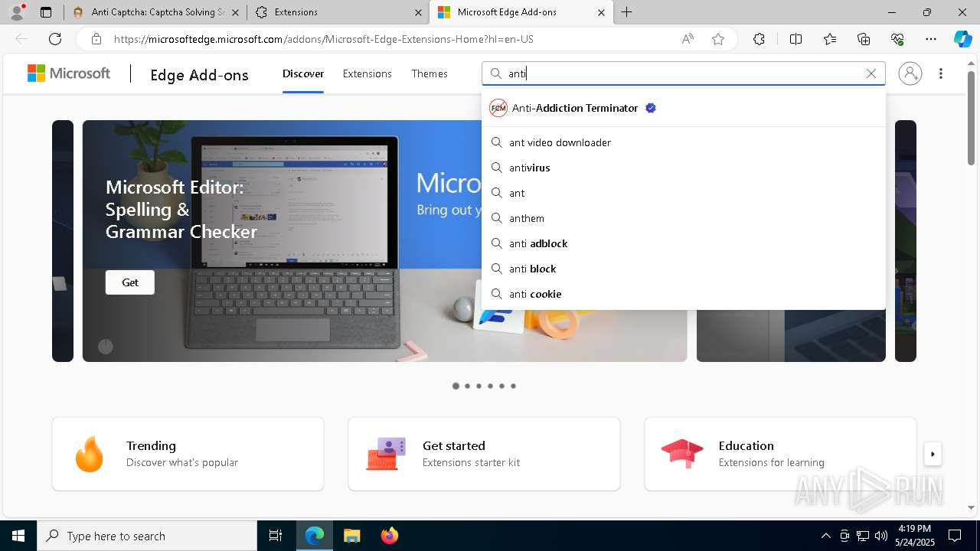Open File Explorer from taskbar
The width and height of the screenshot is (980, 551).
pos(351,536)
